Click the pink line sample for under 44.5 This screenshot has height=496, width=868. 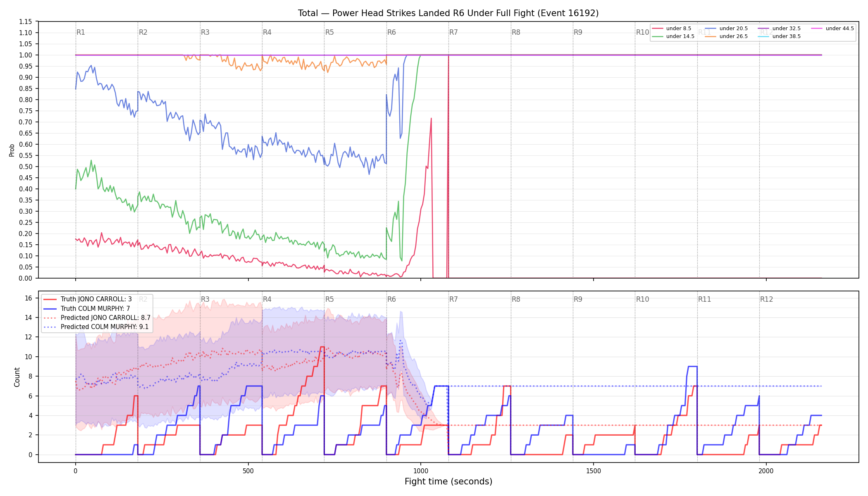click(x=816, y=29)
